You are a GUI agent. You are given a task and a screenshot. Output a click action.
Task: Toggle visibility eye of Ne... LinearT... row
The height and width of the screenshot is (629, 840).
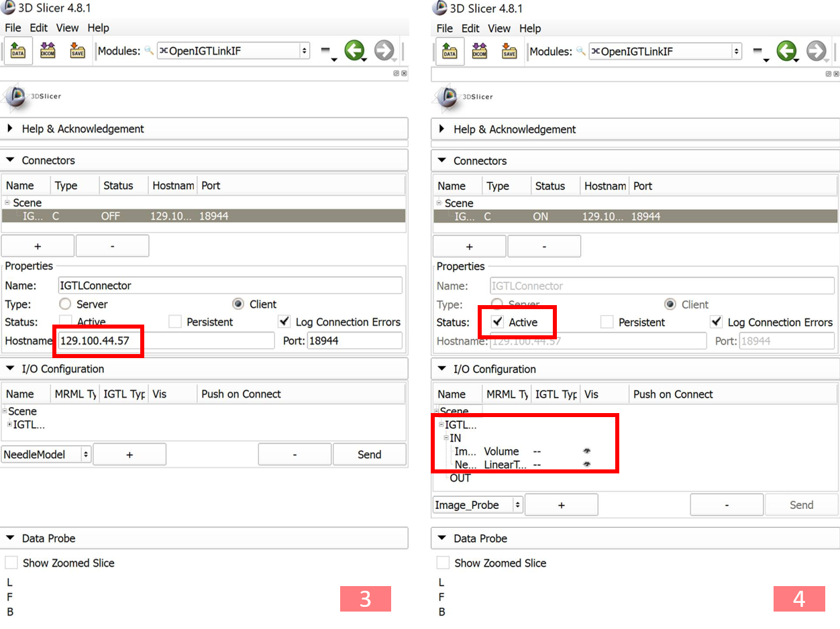coord(587,464)
